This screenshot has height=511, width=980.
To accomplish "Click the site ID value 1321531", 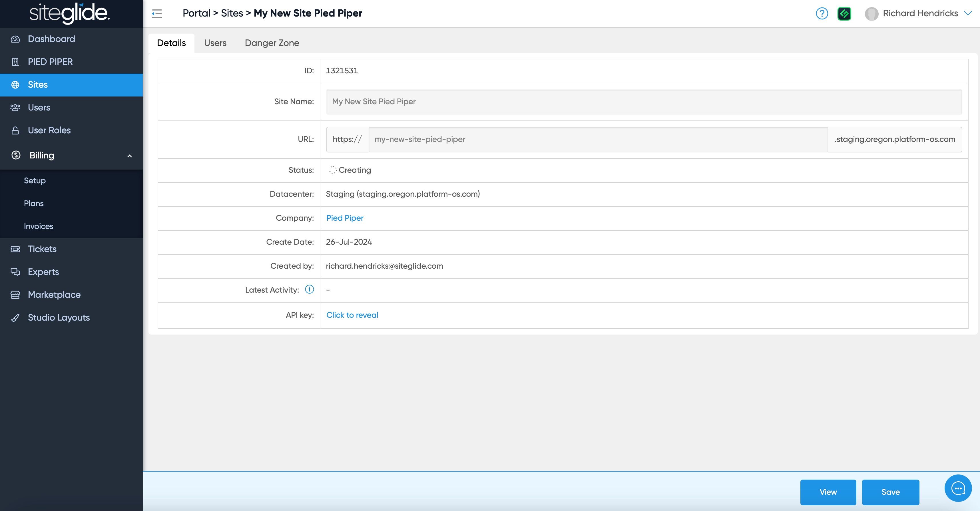I will point(342,71).
